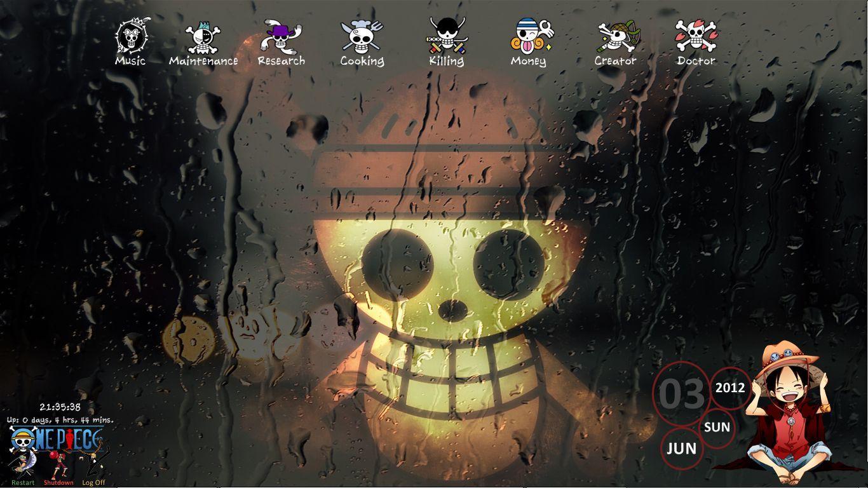This screenshot has width=868, height=488.
Task: Open the Music skull launcher
Action: pos(132,36)
